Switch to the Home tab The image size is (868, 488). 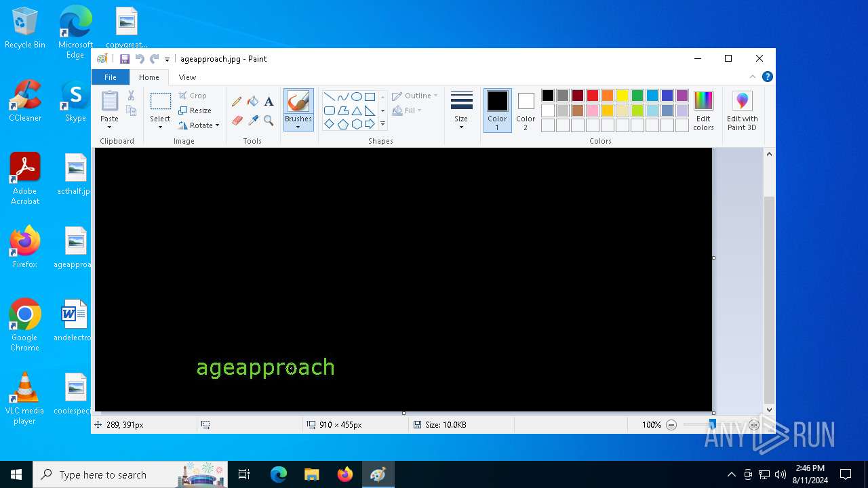[x=149, y=77]
